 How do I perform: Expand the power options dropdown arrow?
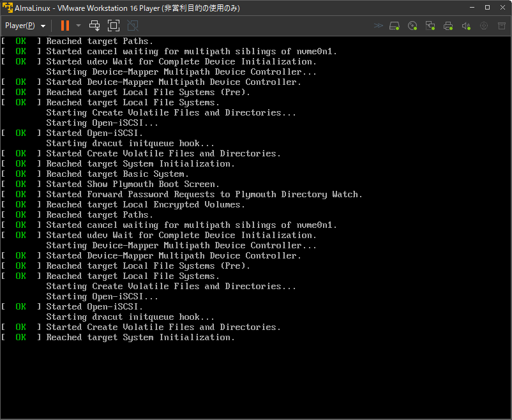click(x=79, y=26)
